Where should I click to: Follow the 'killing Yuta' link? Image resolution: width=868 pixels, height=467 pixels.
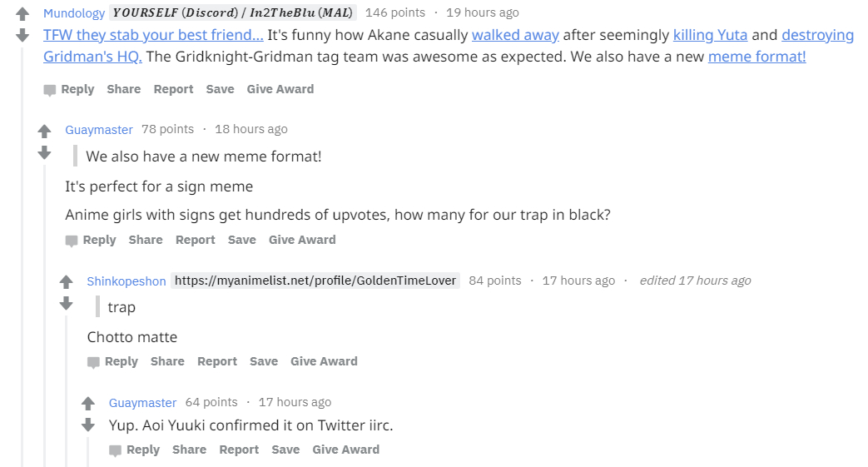[x=710, y=35]
